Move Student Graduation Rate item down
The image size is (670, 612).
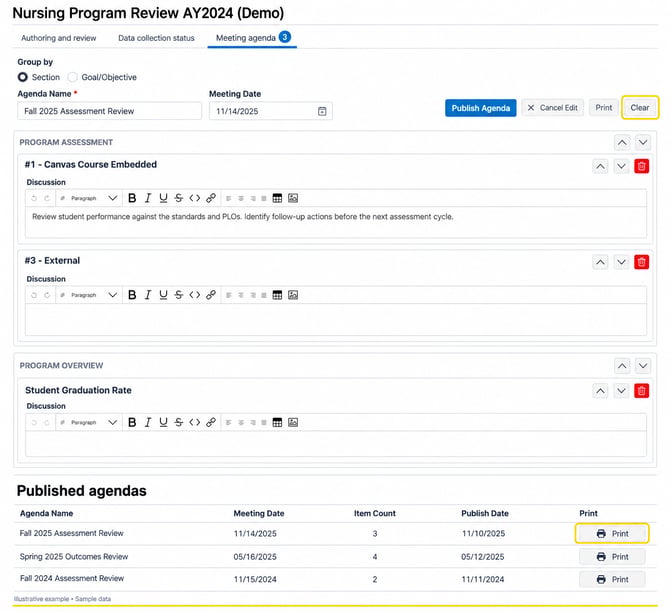tap(621, 391)
